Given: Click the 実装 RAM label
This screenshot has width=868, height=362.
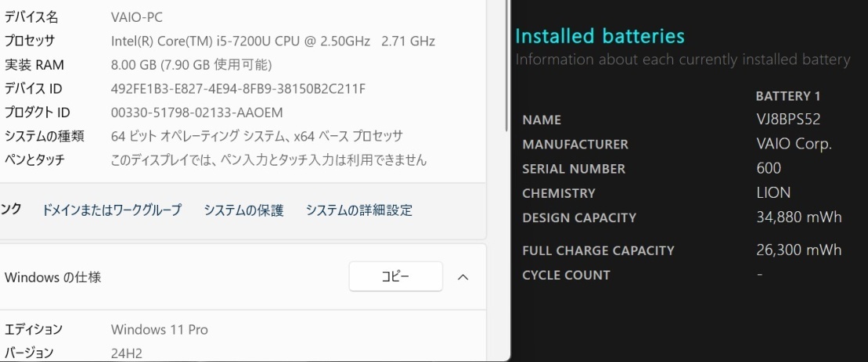Looking at the screenshot, I should click(x=34, y=65).
